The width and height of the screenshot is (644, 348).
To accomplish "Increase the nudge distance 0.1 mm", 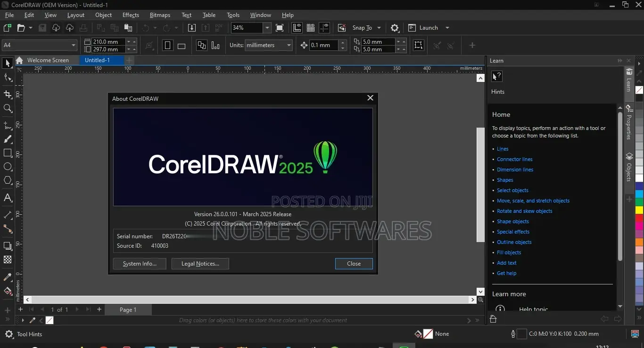I will click(x=343, y=42).
